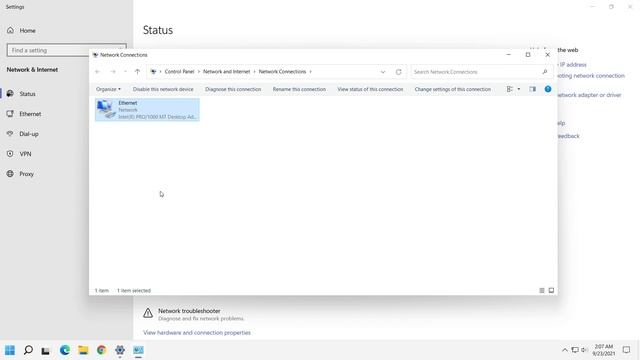640x360 pixels.
Task: Disable this network device
Action: 163,89
